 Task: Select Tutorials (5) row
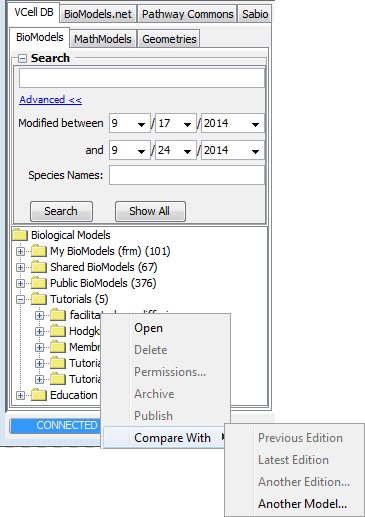coord(79,299)
